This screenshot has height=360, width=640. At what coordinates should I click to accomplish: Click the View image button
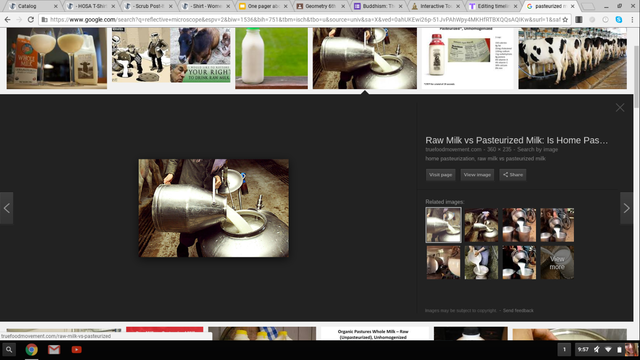pyautogui.click(x=477, y=175)
